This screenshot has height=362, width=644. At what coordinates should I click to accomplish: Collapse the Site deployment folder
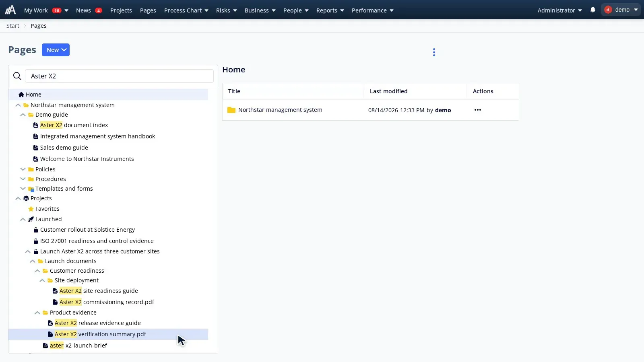pyautogui.click(x=42, y=280)
